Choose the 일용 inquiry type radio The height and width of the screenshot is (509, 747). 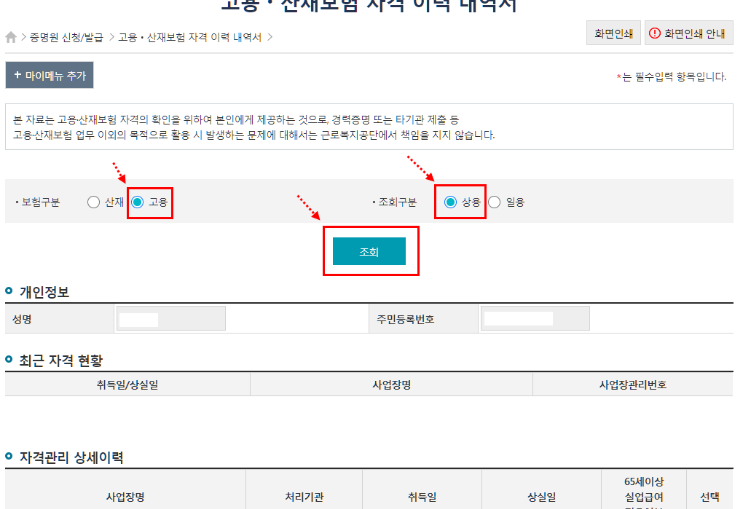pyautogui.click(x=495, y=202)
